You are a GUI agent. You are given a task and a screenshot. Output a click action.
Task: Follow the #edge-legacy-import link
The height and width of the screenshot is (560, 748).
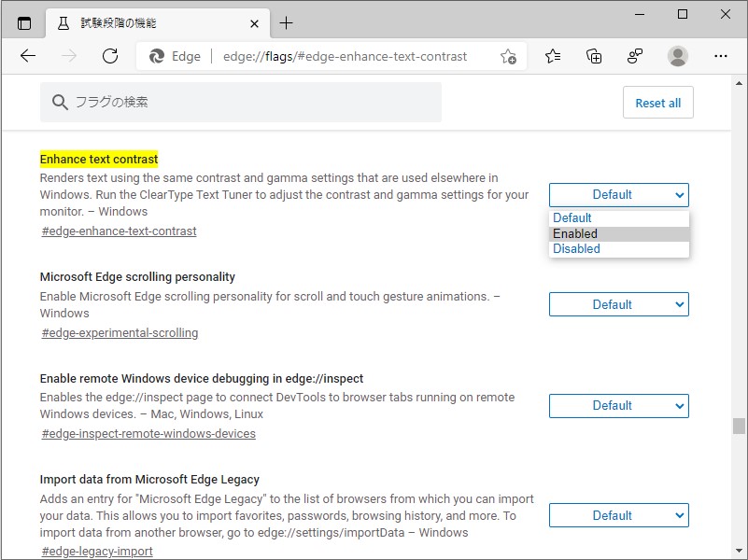pos(96,551)
